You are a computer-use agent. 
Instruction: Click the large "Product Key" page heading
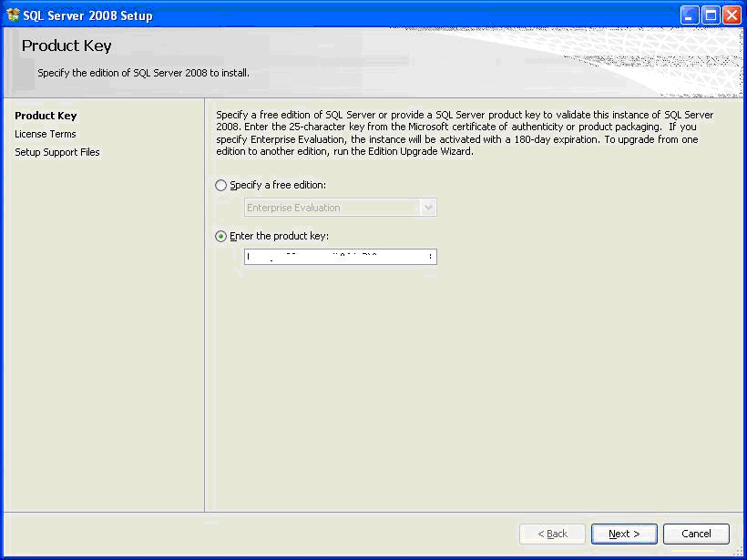(x=67, y=46)
